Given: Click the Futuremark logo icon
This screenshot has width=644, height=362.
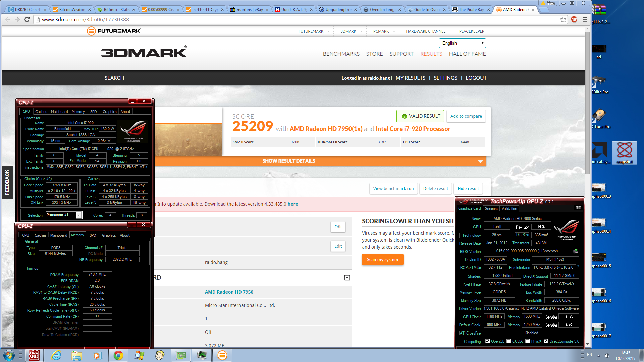Looking at the screenshot, I should (91, 31).
